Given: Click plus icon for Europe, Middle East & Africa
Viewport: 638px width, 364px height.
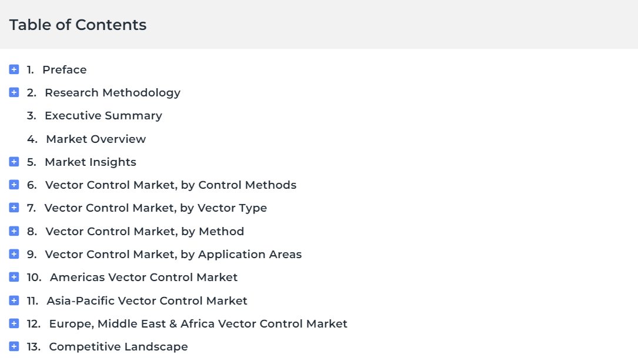Looking at the screenshot, I should [14, 323].
